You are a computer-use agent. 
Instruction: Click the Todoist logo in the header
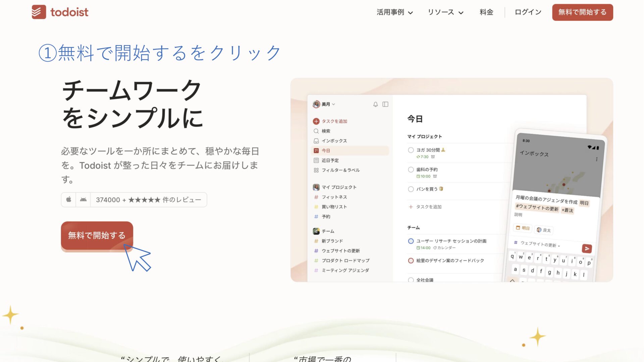pyautogui.click(x=60, y=12)
